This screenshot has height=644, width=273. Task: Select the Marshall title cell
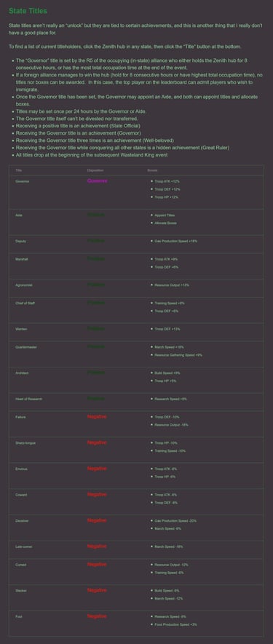[x=22, y=259]
